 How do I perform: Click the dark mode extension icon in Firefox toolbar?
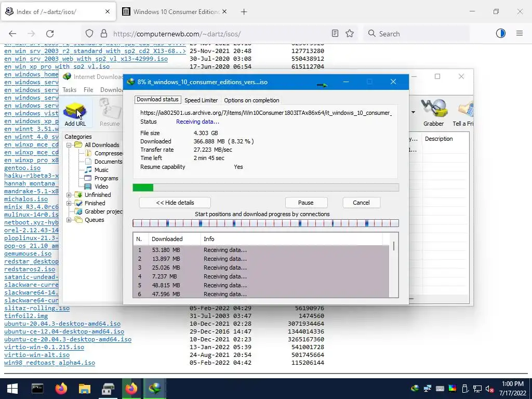point(501,33)
